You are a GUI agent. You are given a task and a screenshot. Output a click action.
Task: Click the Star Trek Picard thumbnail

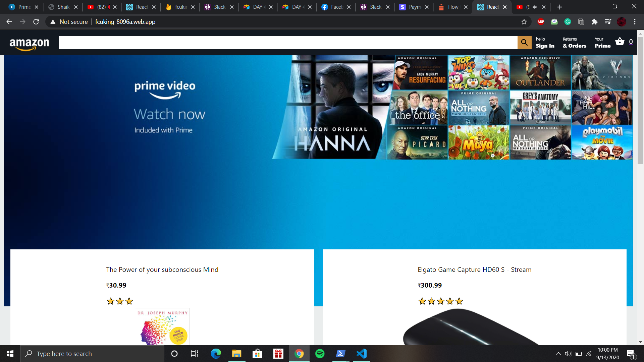(417, 142)
